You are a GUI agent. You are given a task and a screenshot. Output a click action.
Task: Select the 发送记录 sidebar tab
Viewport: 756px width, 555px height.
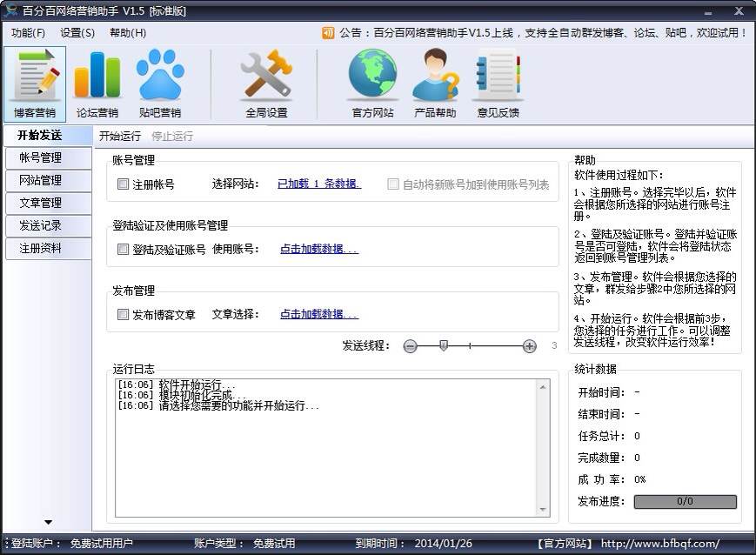click(x=48, y=225)
